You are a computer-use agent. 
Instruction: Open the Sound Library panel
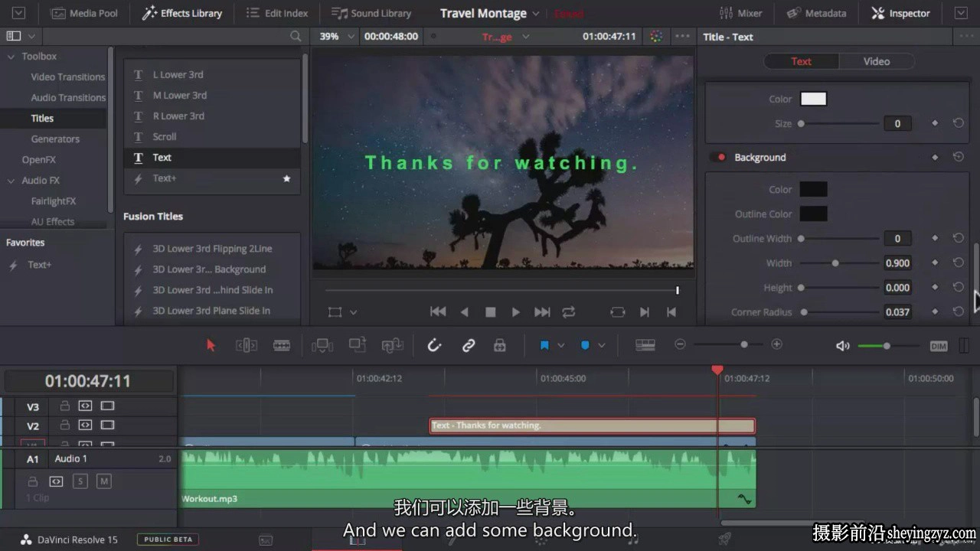pyautogui.click(x=371, y=13)
